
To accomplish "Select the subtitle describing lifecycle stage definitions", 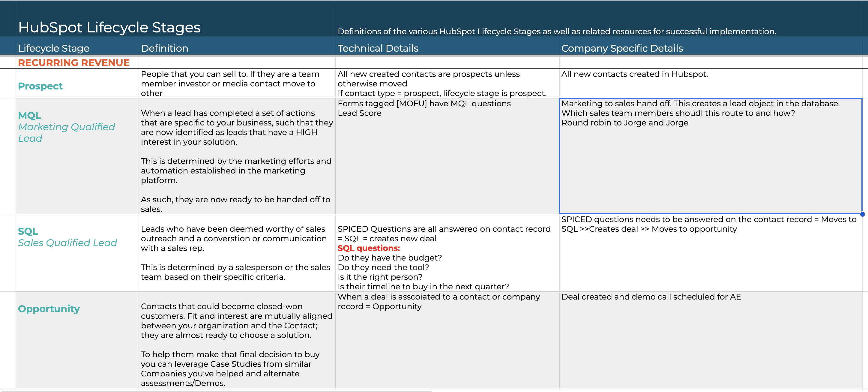I will tap(556, 32).
